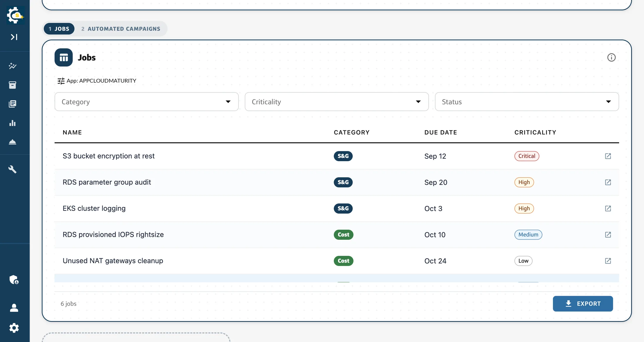Sort by the Name column header

coord(72,132)
